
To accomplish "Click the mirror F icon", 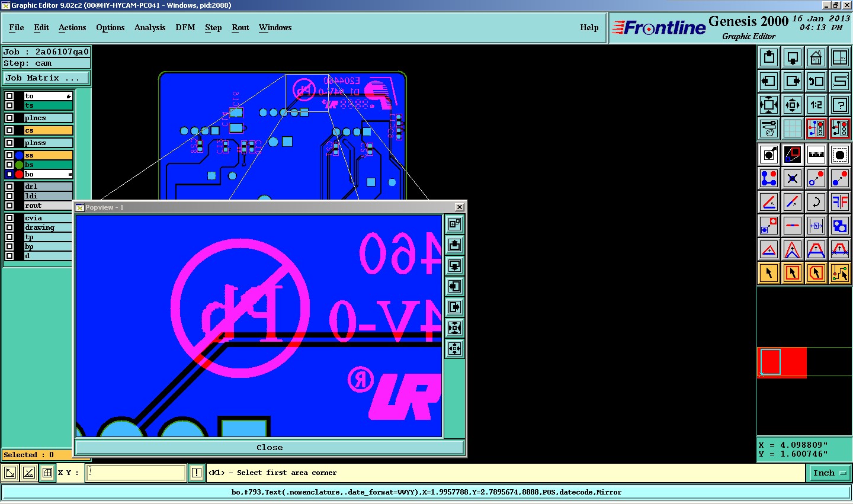I will pyautogui.click(x=840, y=202).
